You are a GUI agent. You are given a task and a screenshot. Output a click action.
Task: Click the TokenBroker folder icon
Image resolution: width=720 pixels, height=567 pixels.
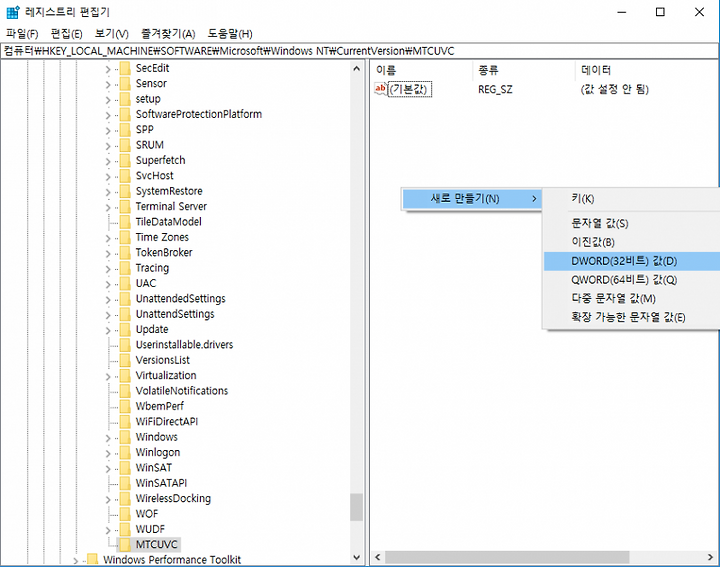click(x=125, y=253)
